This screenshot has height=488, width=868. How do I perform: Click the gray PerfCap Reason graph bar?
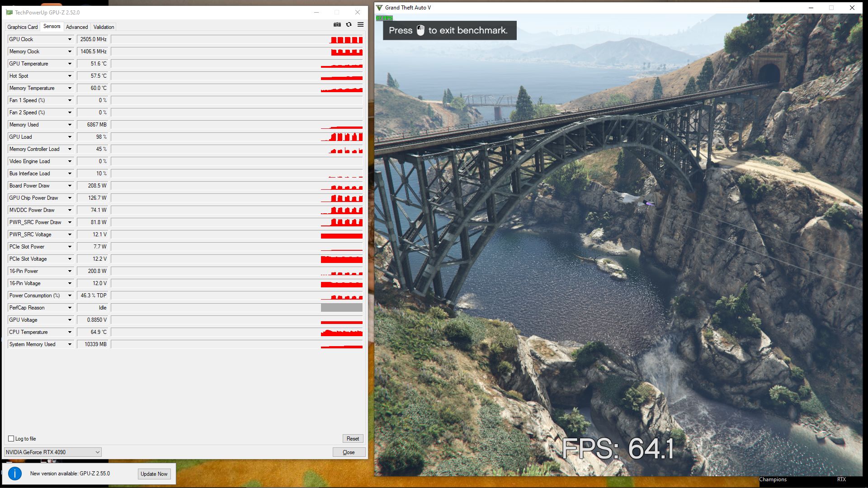pyautogui.click(x=341, y=308)
